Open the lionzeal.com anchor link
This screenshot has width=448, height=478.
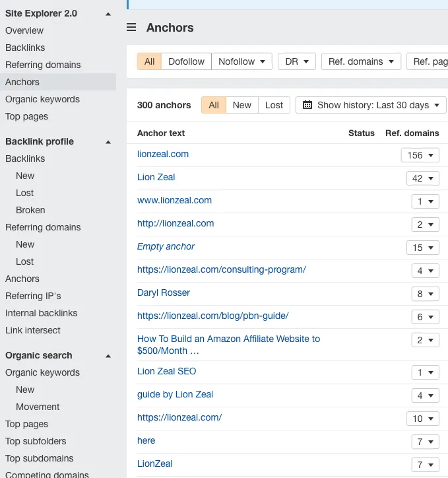(x=163, y=154)
